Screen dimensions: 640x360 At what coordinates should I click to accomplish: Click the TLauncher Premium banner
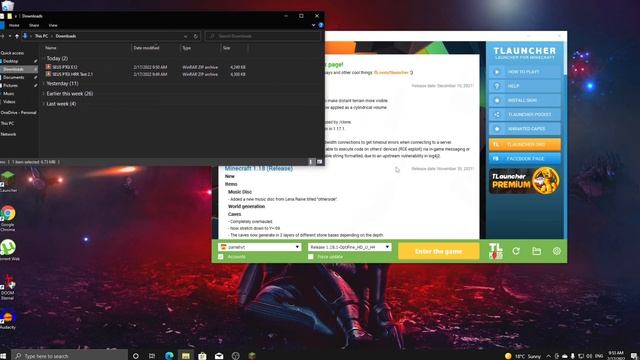[524, 181]
